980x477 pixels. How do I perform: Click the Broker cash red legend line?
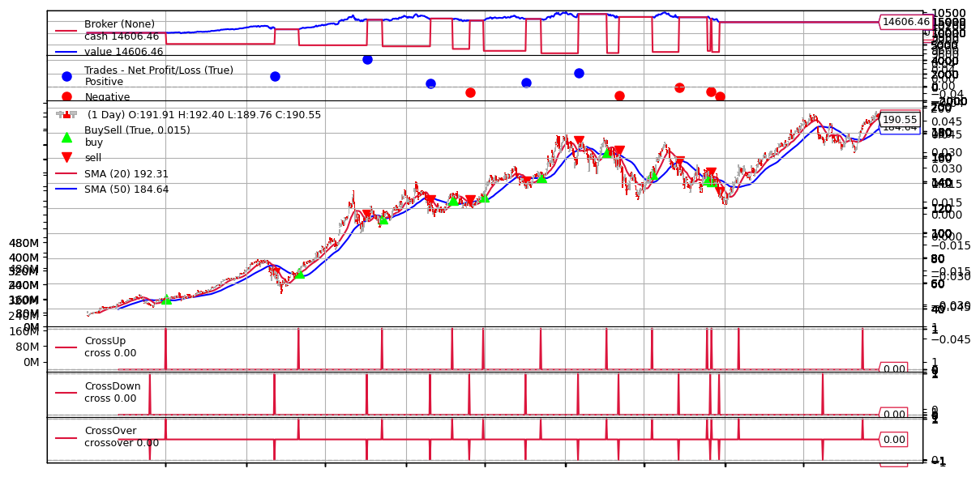[66, 31]
